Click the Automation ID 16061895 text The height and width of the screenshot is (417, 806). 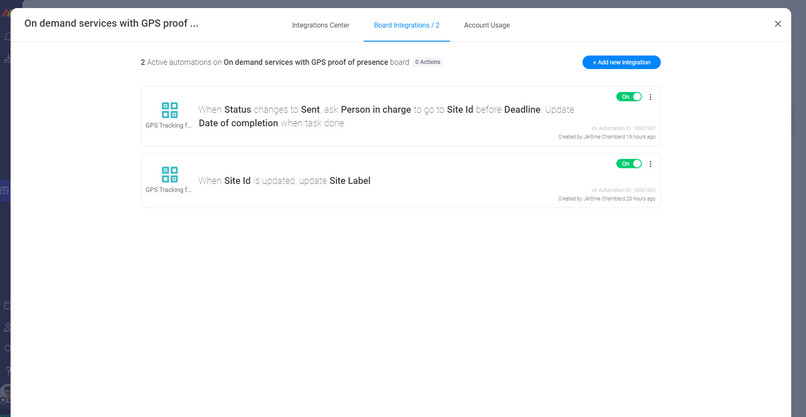point(624,190)
